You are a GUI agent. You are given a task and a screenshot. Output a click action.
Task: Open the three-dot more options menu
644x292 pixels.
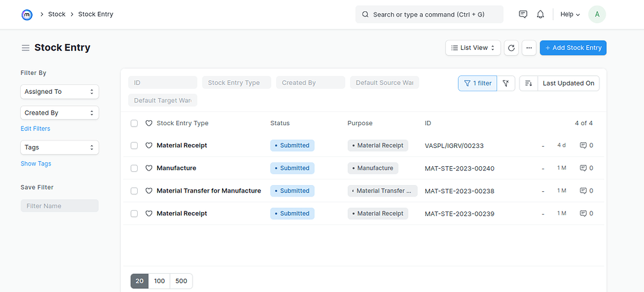[x=529, y=48]
